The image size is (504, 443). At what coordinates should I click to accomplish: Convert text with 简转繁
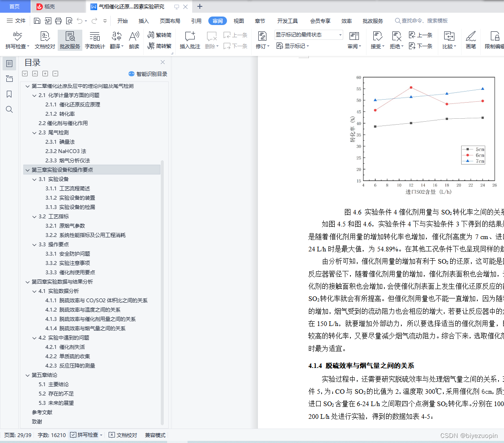click(160, 46)
